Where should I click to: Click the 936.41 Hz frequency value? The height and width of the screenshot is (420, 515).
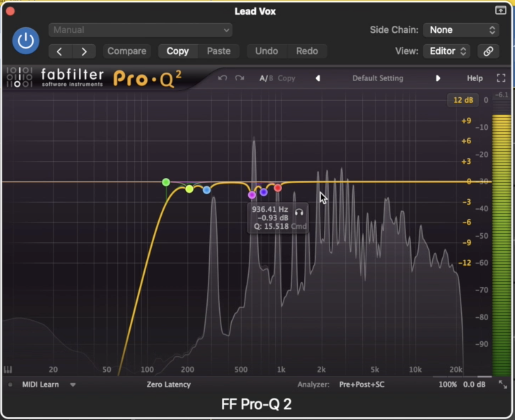[x=270, y=209]
